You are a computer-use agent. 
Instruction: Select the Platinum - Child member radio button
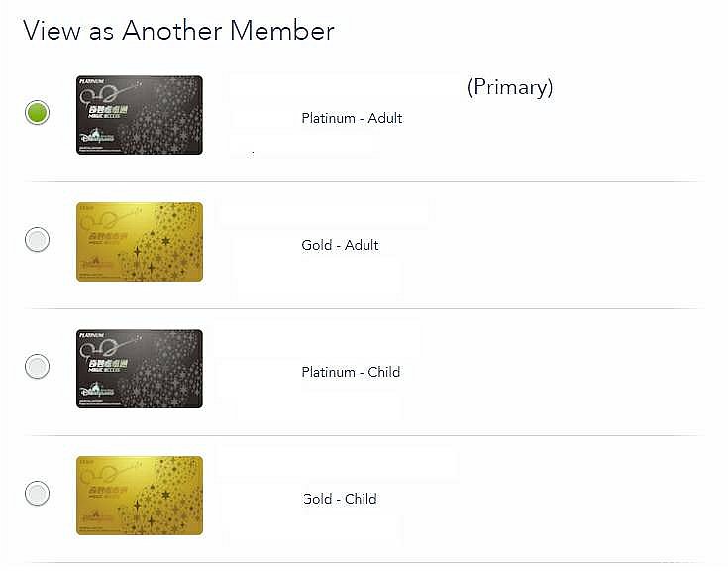pos(38,366)
